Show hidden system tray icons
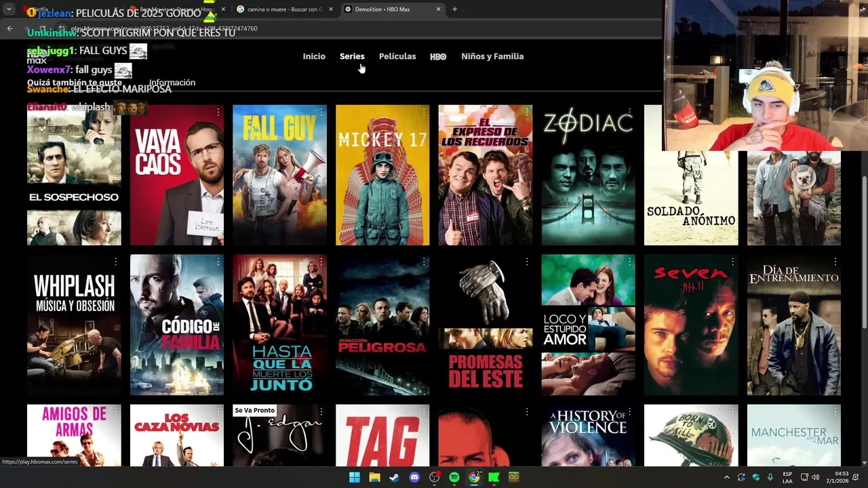 pyautogui.click(x=726, y=477)
